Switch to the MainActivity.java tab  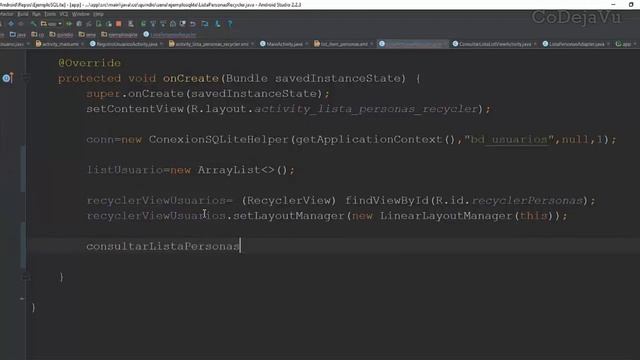[x=284, y=44]
